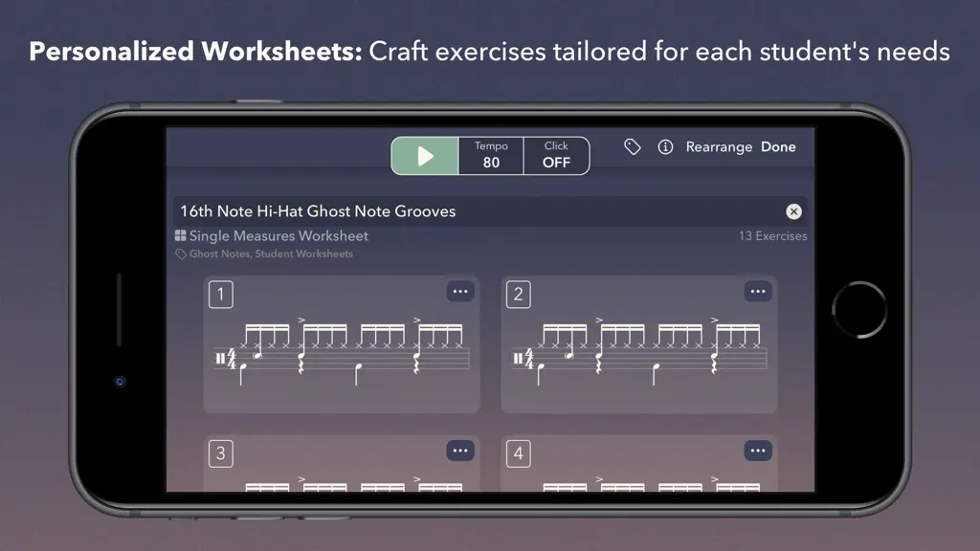Open the Tempo 80 setting
The height and width of the screenshot is (551, 980).
[x=491, y=156]
